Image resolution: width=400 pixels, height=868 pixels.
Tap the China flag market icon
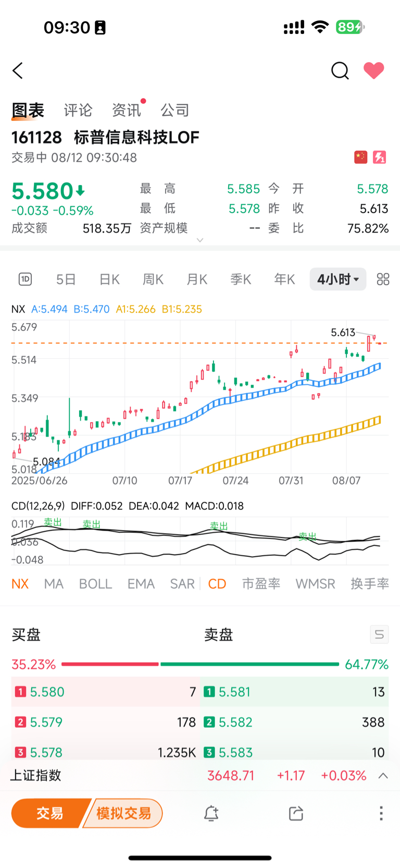(x=360, y=157)
